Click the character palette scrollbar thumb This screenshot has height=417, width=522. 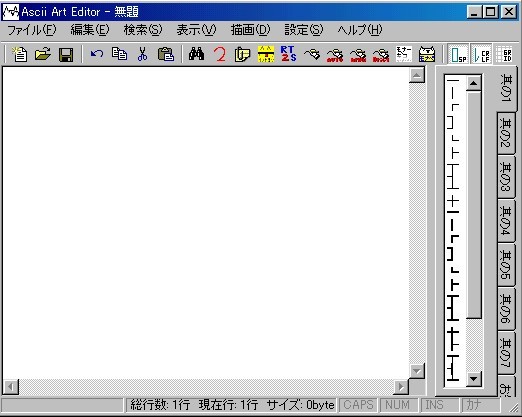(474, 204)
